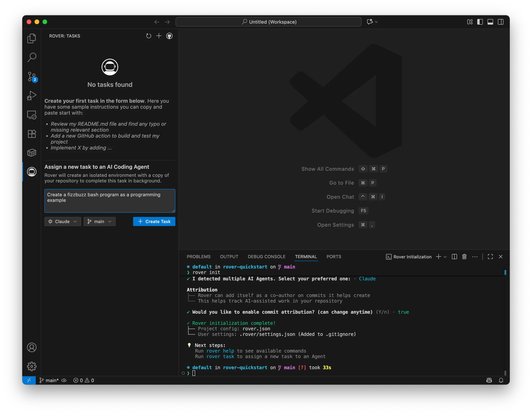The image size is (532, 414).
Task: Click the fizzbuzz task description input field
Action: [110, 201]
